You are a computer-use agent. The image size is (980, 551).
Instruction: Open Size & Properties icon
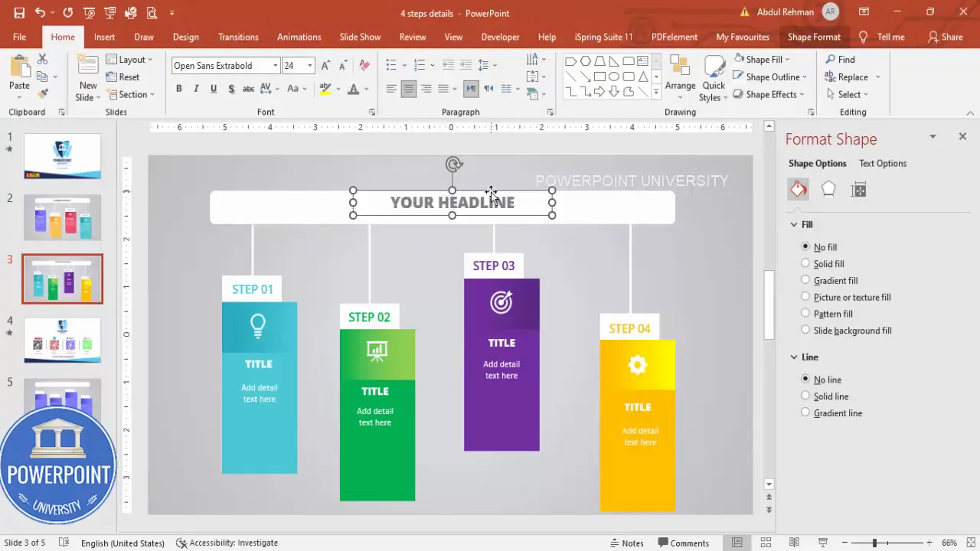click(x=859, y=190)
